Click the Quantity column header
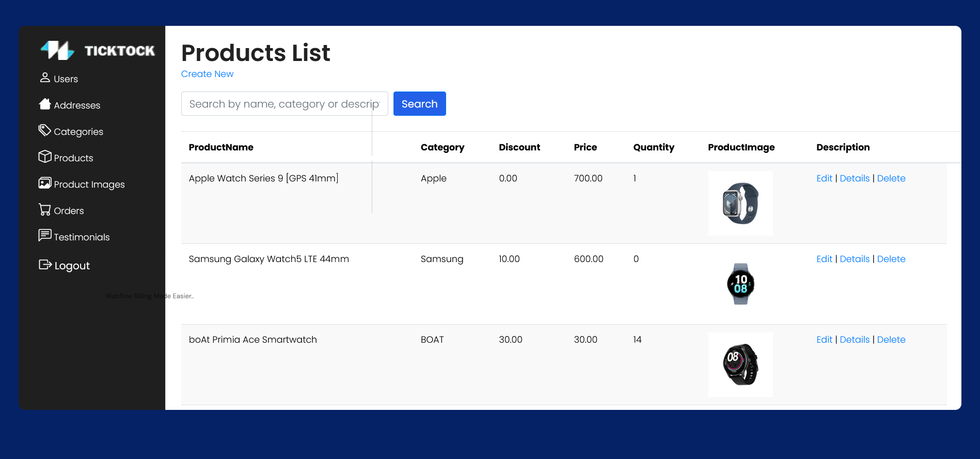 point(654,147)
